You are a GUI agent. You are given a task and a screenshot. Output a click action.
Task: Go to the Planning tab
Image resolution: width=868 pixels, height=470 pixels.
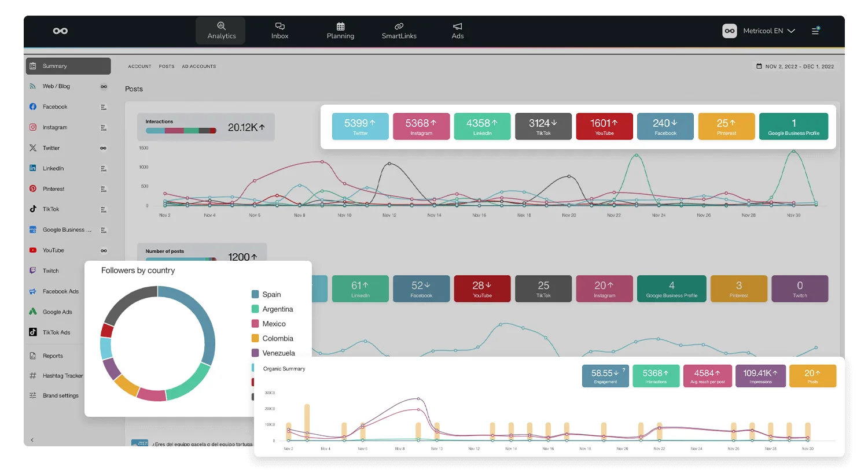[x=340, y=31]
